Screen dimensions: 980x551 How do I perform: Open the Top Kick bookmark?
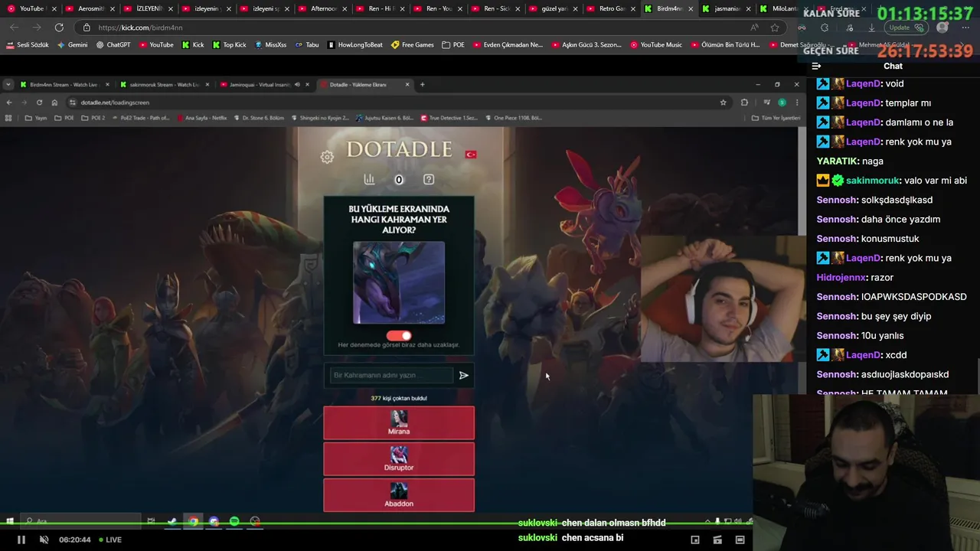[230, 44]
